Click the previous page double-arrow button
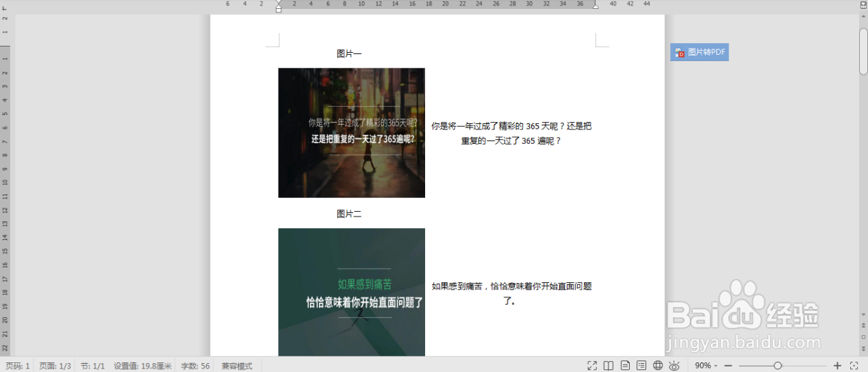The width and height of the screenshot is (868, 372). pos(863,325)
